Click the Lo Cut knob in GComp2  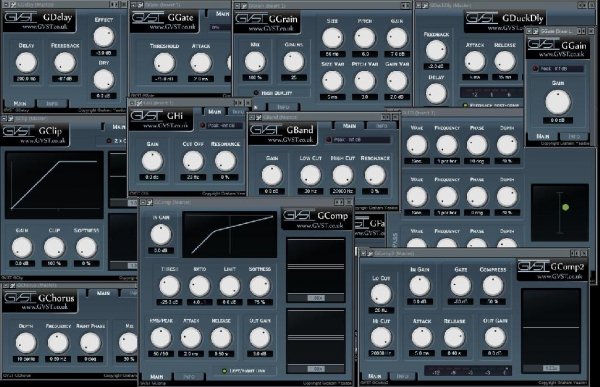[x=381, y=294]
